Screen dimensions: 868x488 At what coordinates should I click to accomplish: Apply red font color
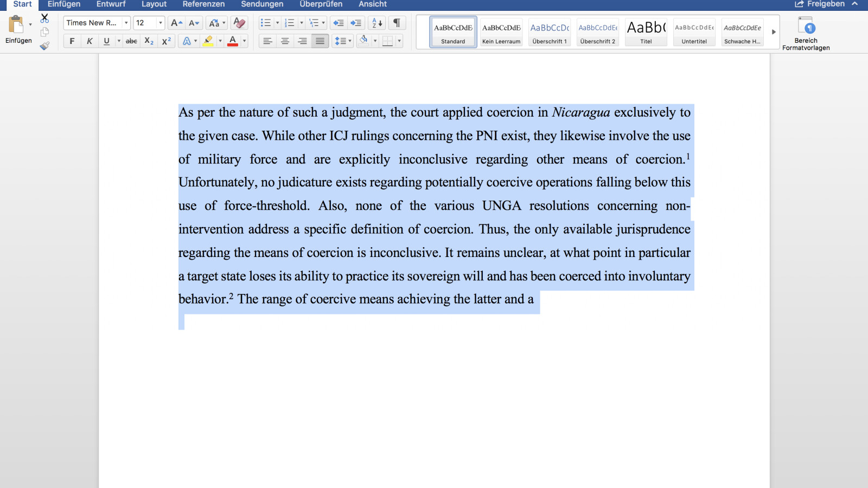click(233, 41)
